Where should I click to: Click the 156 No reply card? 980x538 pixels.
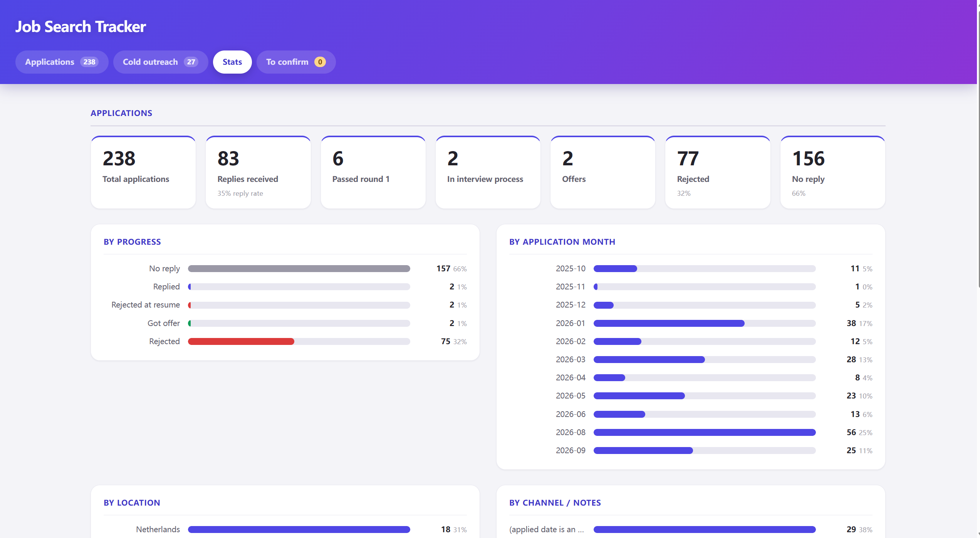(x=832, y=172)
